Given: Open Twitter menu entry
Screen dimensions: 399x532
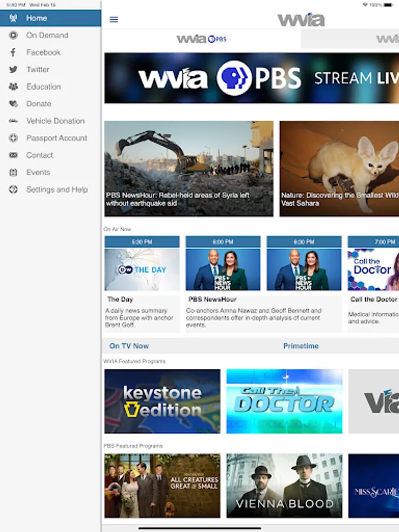Looking at the screenshot, I should (x=51, y=69).
